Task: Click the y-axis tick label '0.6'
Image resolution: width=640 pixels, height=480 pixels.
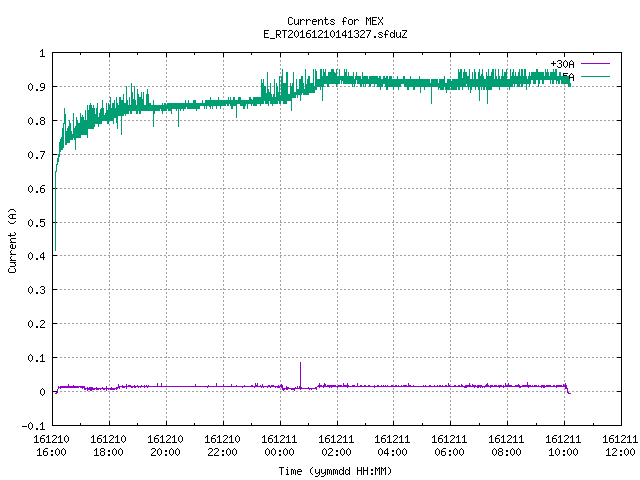Action: tap(36, 189)
